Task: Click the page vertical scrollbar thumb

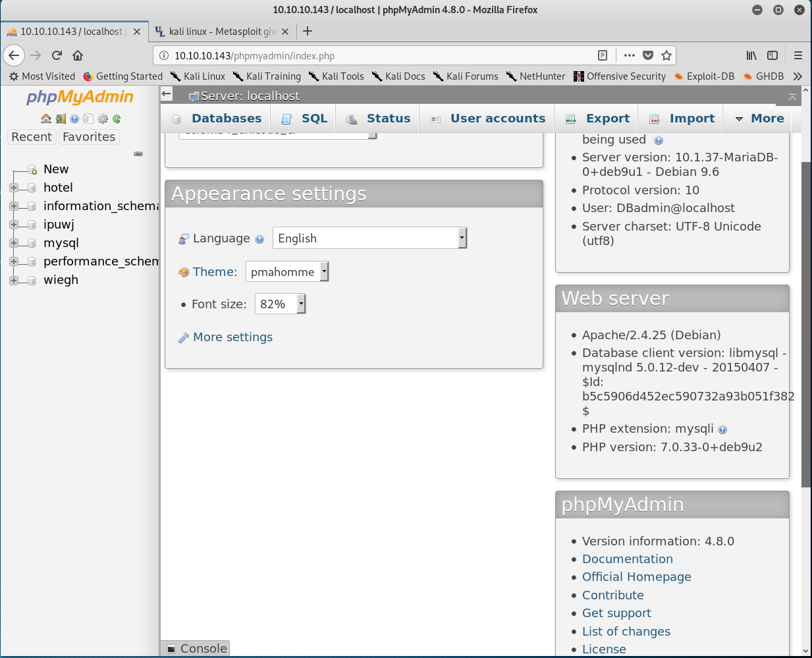Action: 806,324
